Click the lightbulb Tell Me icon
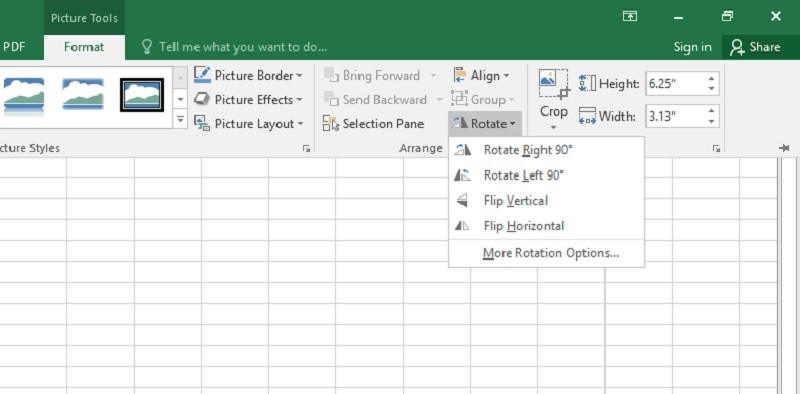800x394 pixels. pos(147,47)
